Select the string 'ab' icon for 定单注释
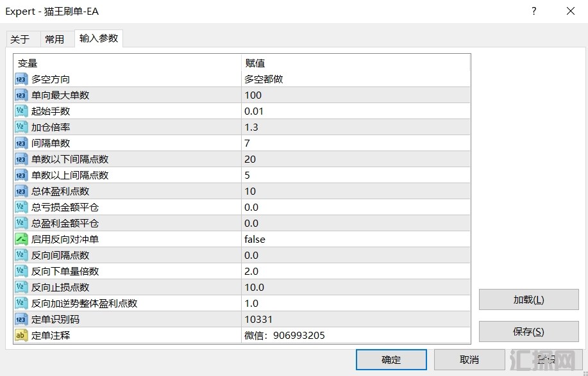 click(21, 335)
